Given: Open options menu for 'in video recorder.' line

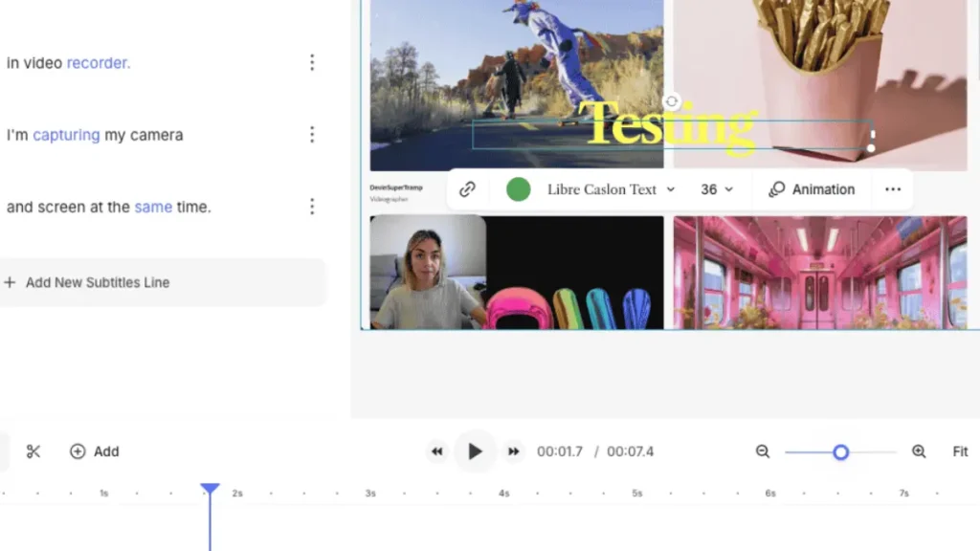Looking at the screenshot, I should [312, 61].
